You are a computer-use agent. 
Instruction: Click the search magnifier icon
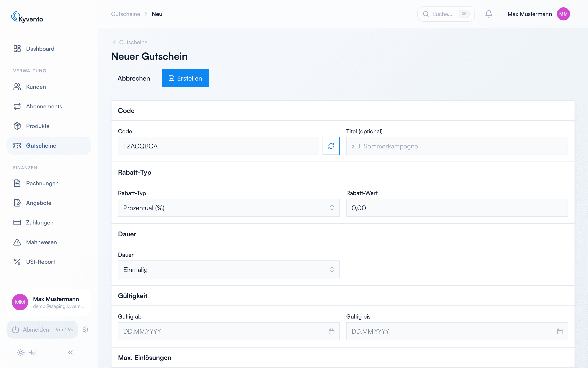tap(426, 14)
